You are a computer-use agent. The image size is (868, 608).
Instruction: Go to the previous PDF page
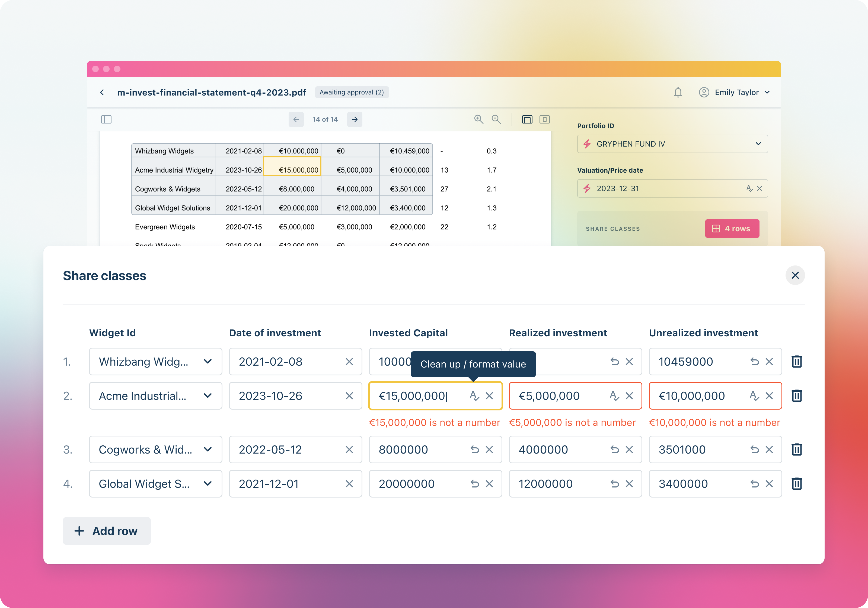tap(296, 119)
